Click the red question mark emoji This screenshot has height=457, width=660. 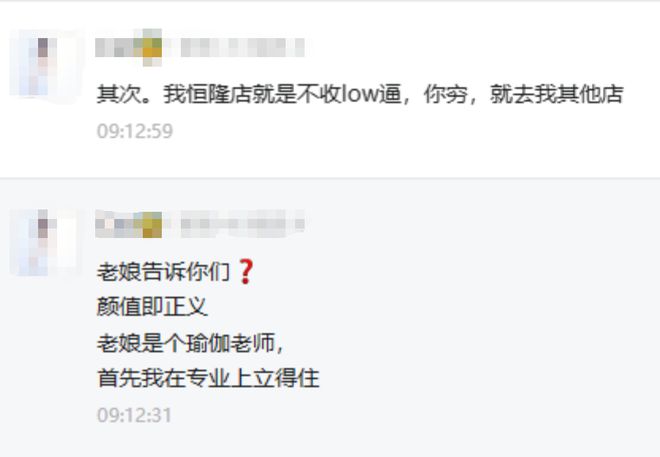click(x=246, y=272)
